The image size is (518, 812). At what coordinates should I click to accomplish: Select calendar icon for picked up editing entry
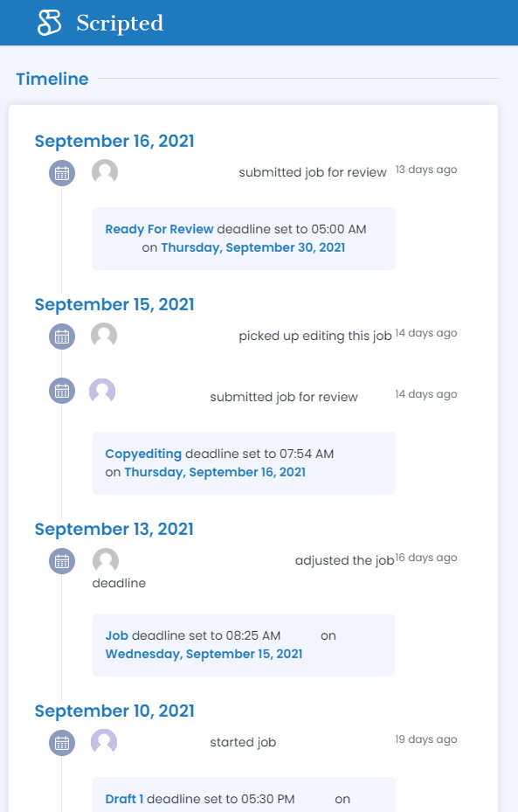coord(62,337)
